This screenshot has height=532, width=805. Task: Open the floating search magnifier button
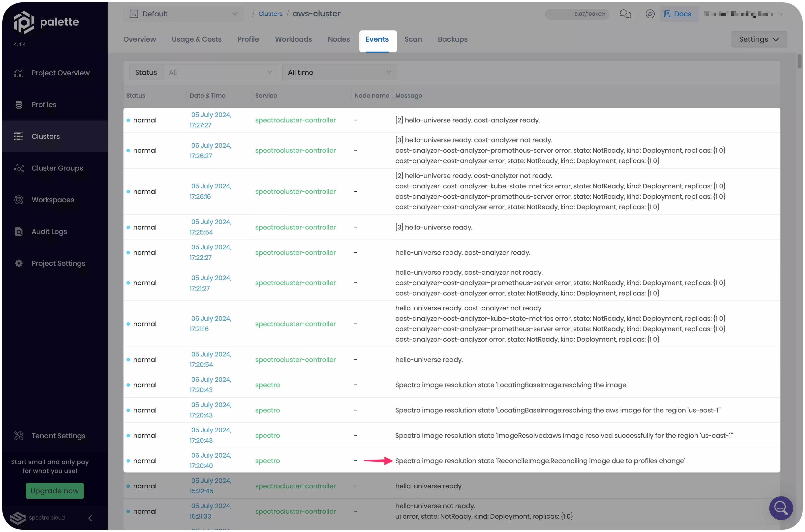point(781,508)
